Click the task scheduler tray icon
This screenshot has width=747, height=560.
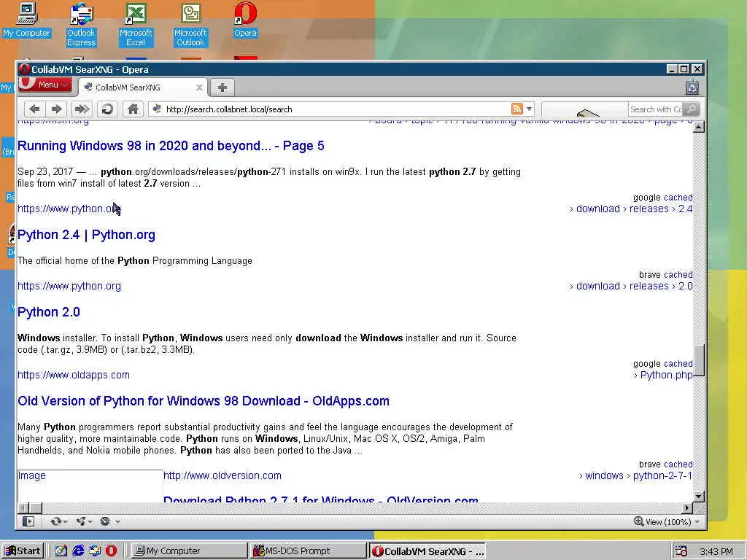(681, 551)
